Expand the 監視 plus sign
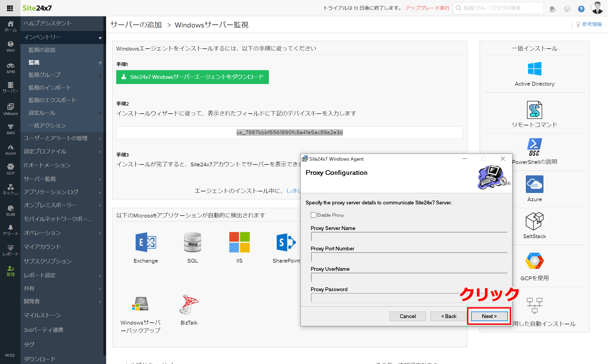608x364 pixels. pos(100,63)
